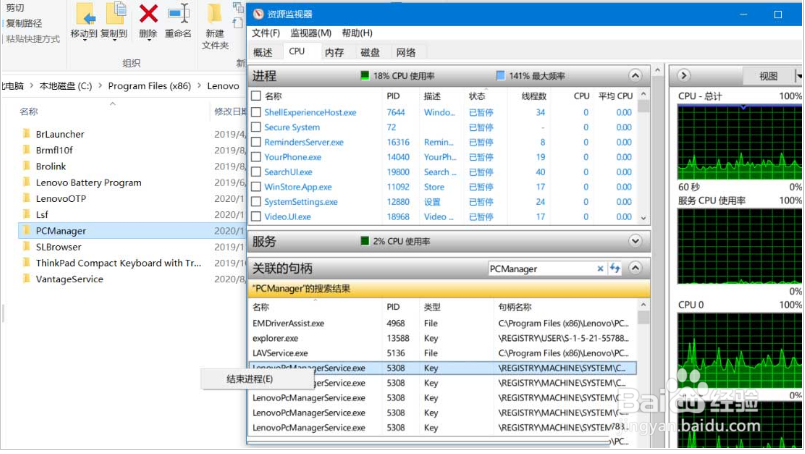
Task: Select the explorer.exe handle row
Action: 444,338
